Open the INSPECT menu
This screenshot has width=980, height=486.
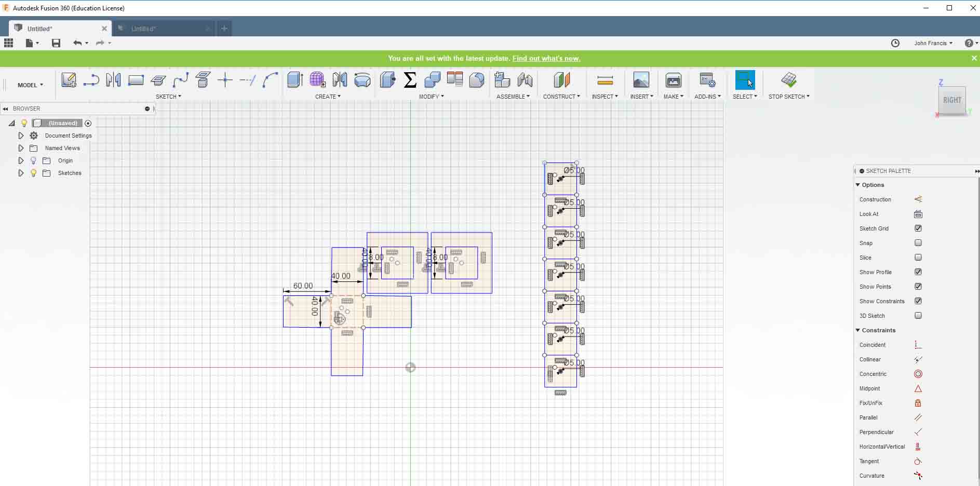pos(605,97)
